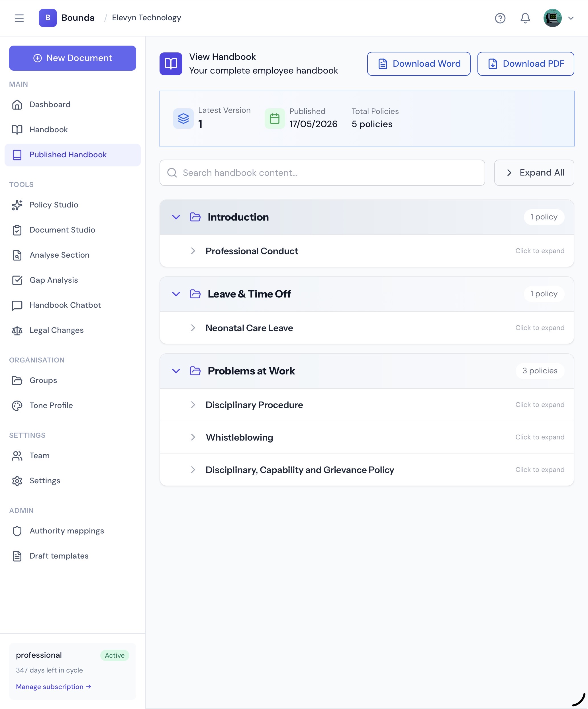Download handbook as PDF
Viewport: 588px width, 709px height.
point(526,64)
